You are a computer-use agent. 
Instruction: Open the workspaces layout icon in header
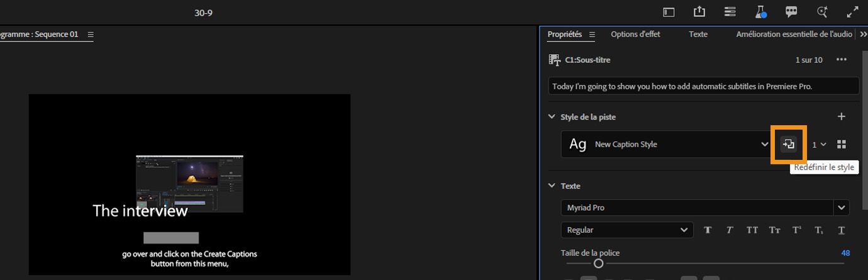coord(669,12)
